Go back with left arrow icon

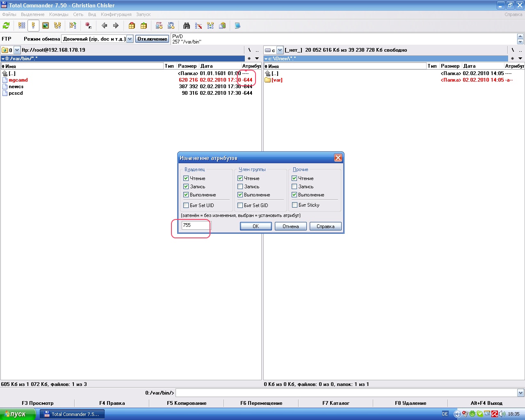point(104,25)
